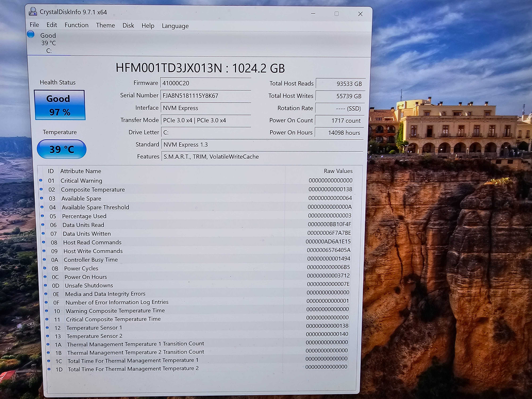Open the Language menu

pyautogui.click(x=175, y=26)
